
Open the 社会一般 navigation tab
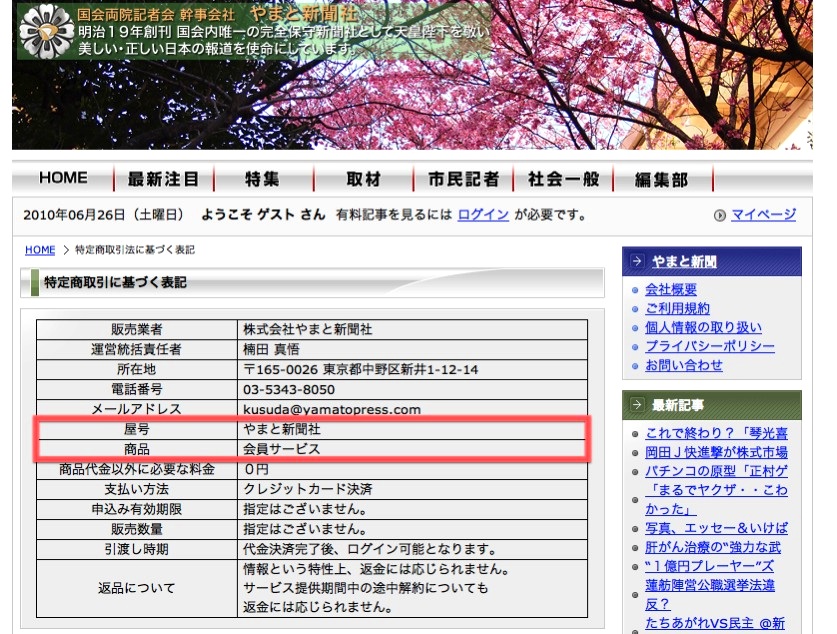pyautogui.click(x=563, y=179)
